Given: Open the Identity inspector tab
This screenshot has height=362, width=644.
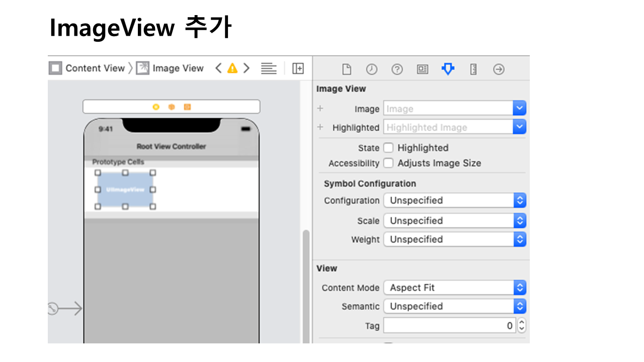Looking at the screenshot, I should (423, 69).
